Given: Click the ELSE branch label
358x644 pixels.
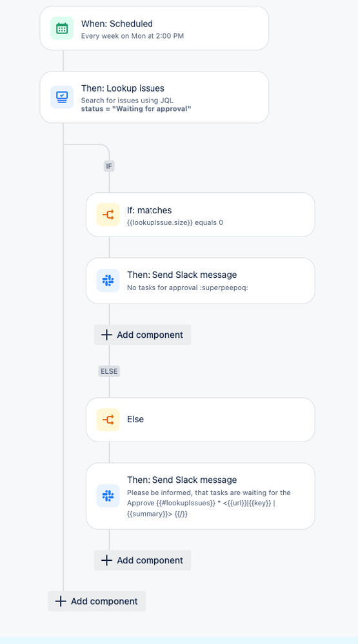Looking at the screenshot, I should pos(109,371).
